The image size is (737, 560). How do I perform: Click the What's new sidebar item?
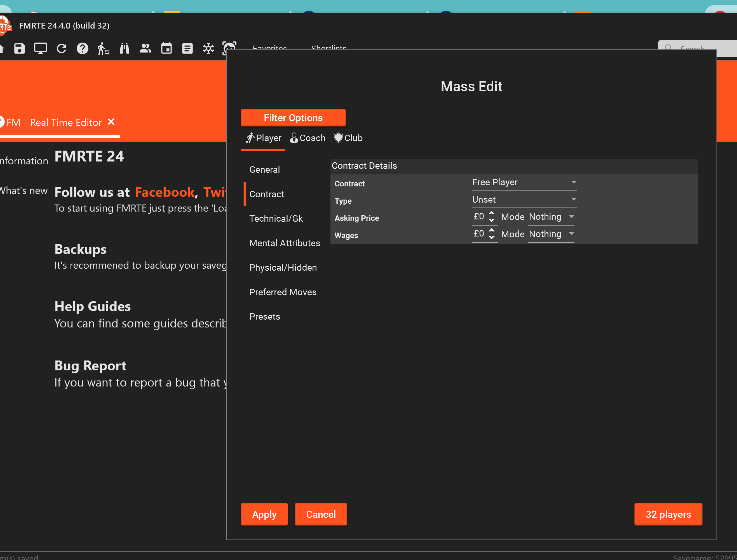[x=24, y=191]
